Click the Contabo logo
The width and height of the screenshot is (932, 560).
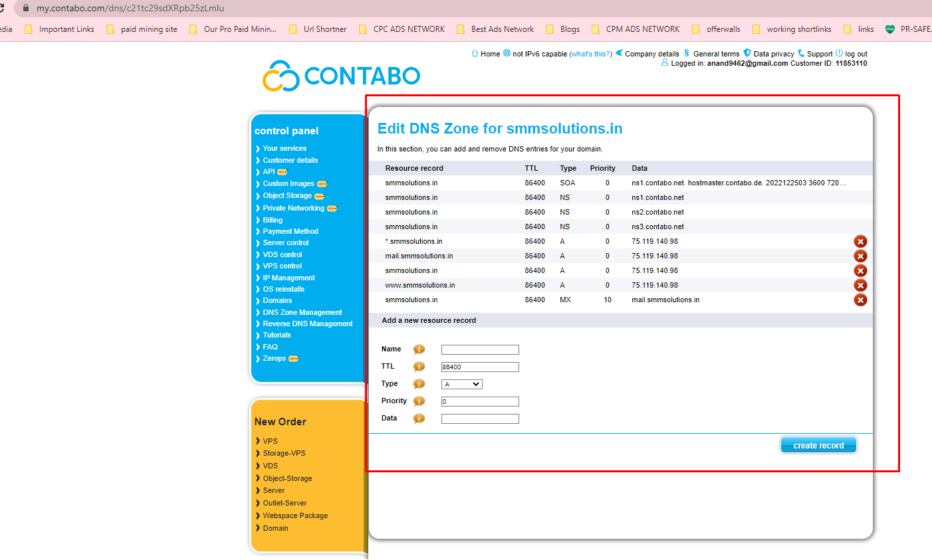coord(342,76)
